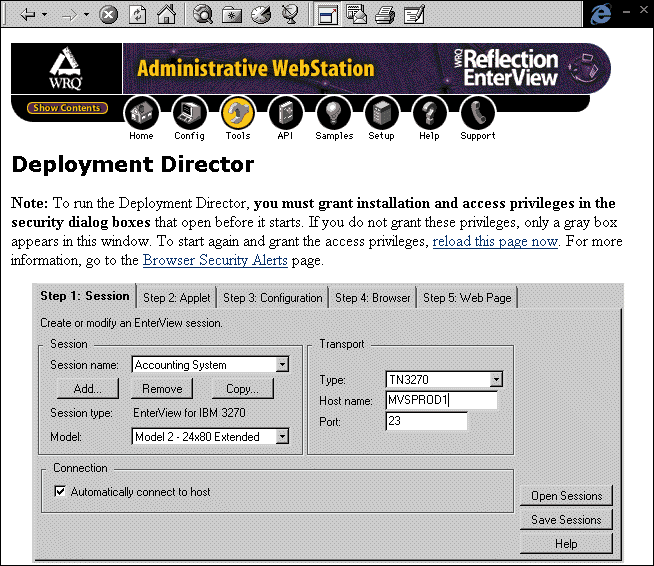This screenshot has width=654, height=566.
Task: Click the Channels satellite dish icon
Action: (x=290, y=15)
